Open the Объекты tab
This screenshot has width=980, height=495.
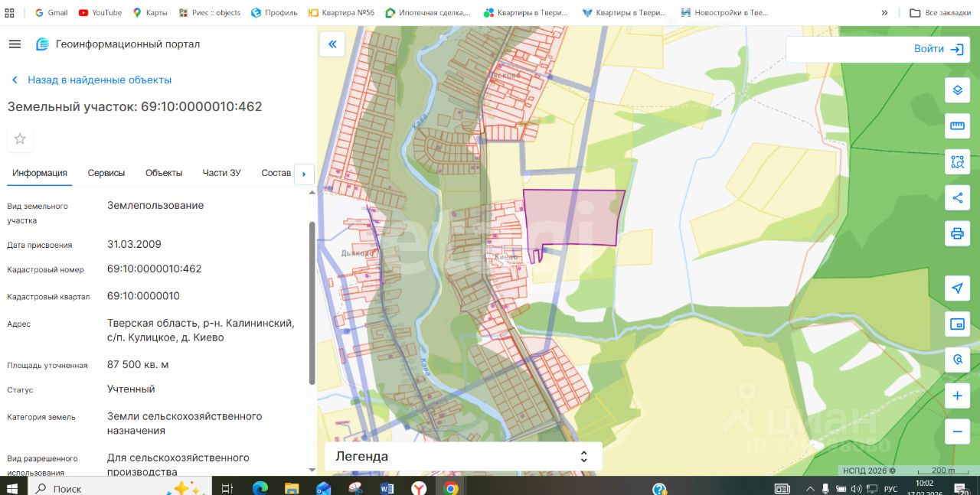point(164,173)
